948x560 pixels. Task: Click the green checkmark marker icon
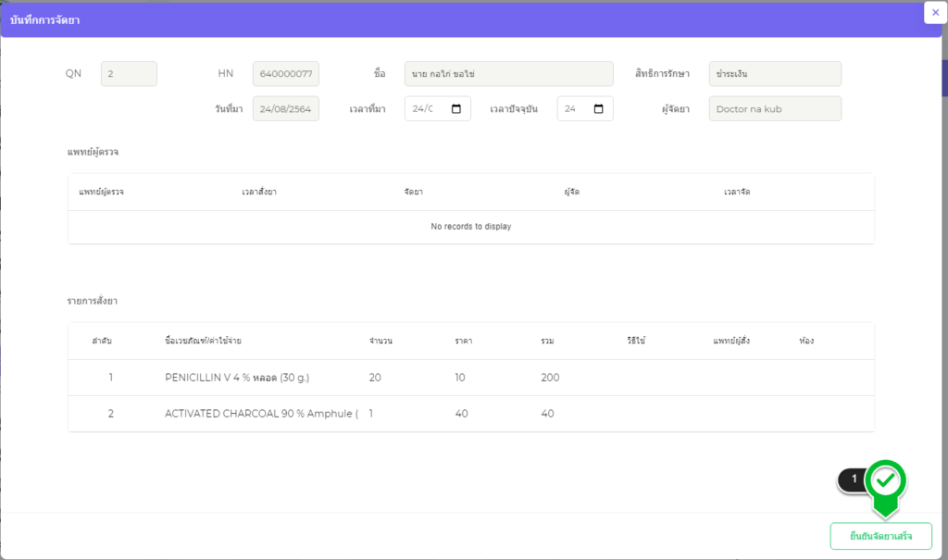[886, 479]
